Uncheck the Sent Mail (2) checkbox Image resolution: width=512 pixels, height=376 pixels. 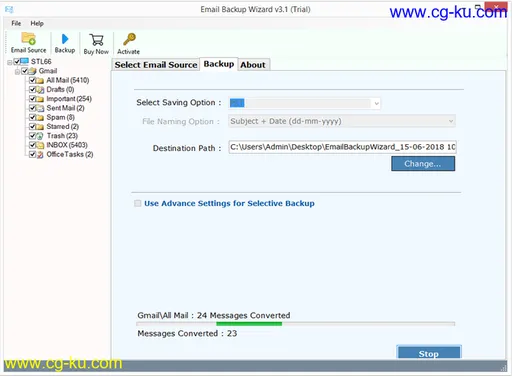tap(32, 108)
